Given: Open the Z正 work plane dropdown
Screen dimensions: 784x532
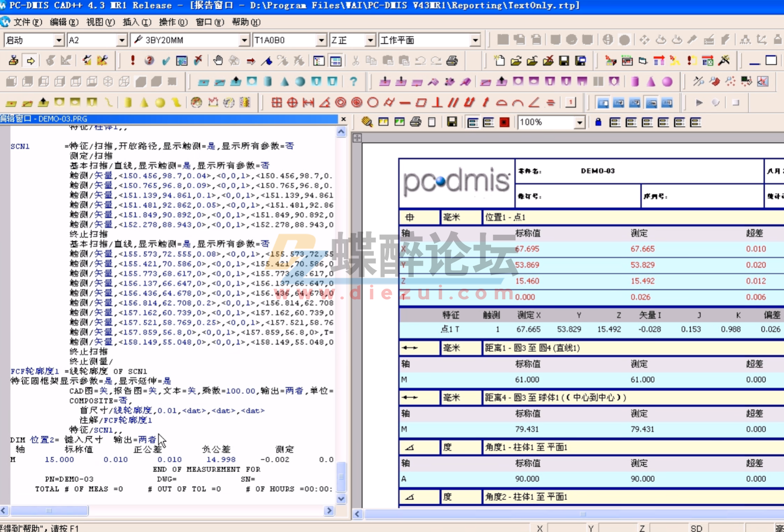Looking at the screenshot, I should point(370,39).
